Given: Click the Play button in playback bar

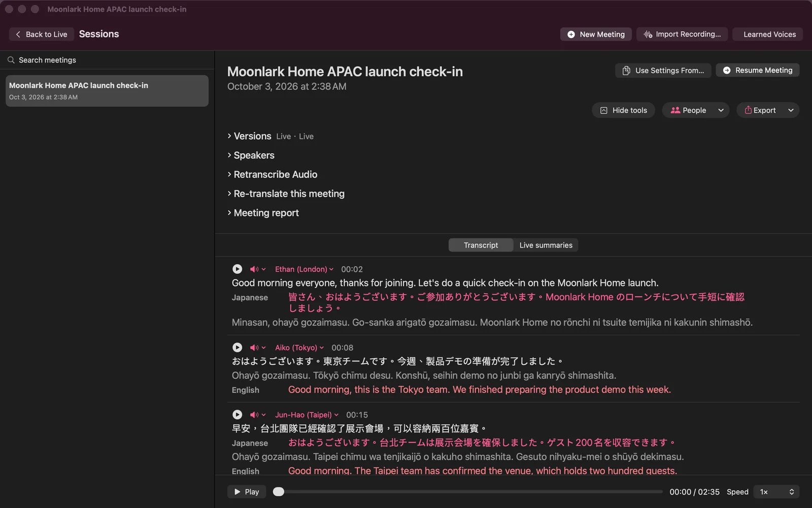Looking at the screenshot, I should pos(247,492).
